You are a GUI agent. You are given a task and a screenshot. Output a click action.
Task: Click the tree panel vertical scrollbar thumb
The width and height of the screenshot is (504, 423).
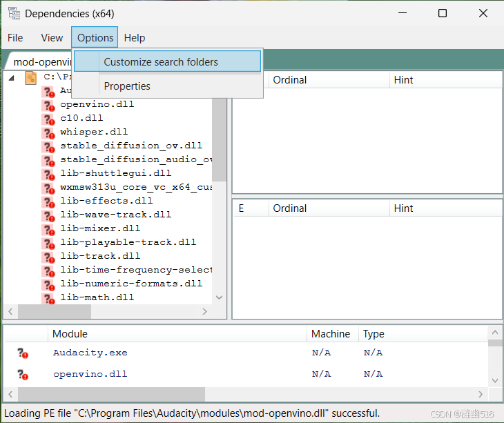pyautogui.click(x=220, y=140)
